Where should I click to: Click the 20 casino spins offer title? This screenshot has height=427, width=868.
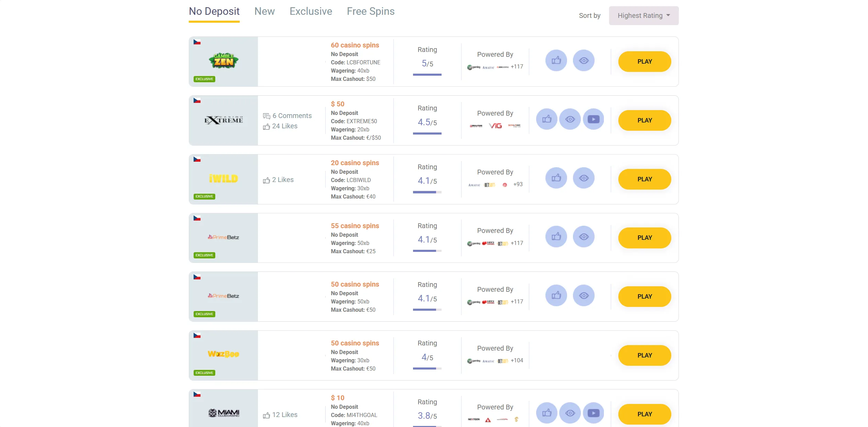pyautogui.click(x=355, y=163)
